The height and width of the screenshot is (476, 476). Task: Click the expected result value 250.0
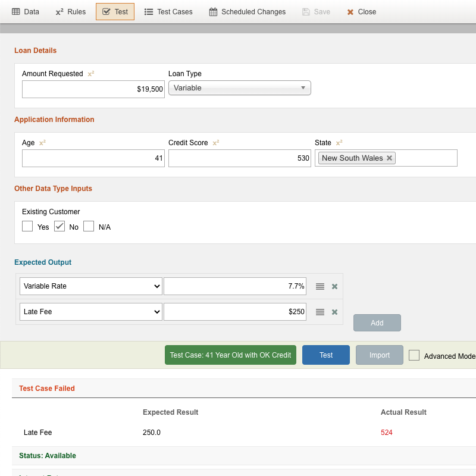point(152,433)
